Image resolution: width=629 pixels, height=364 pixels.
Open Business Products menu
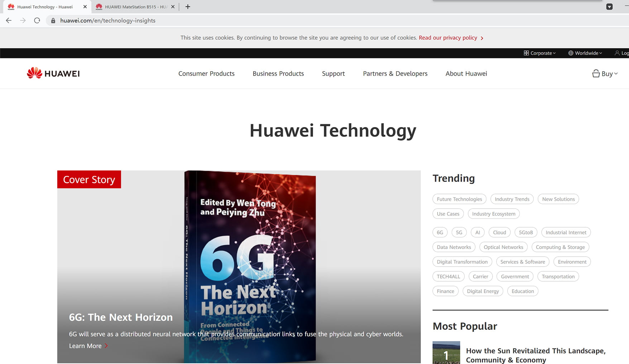pos(278,73)
